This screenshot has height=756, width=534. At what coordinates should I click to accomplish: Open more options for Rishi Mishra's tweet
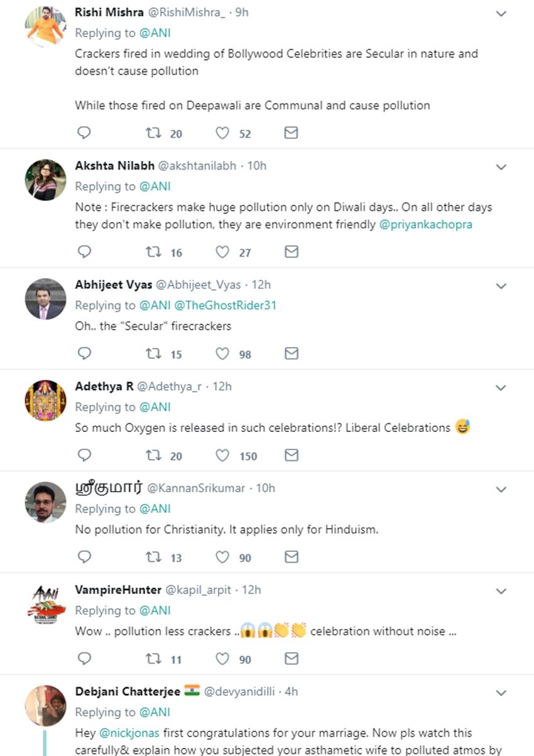[x=501, y=13]
